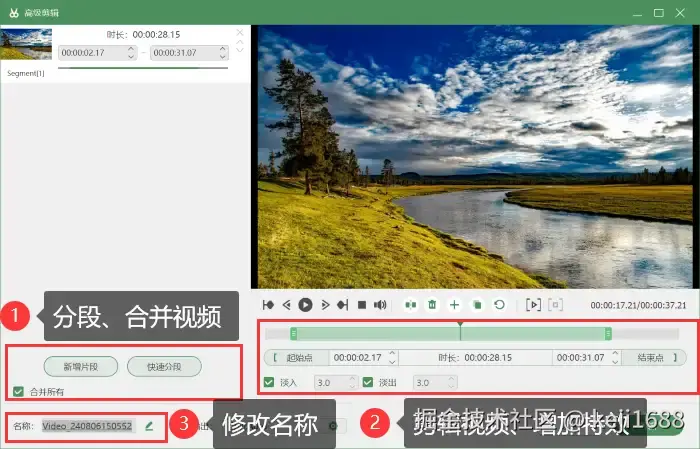Click the Segment[1] label
Image resolution: width=700 pixels, height=449 pixels.
[26, 73]
